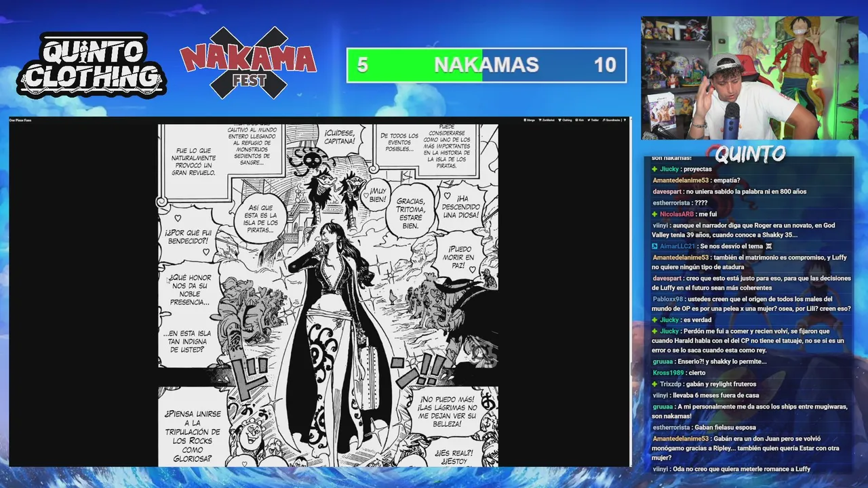This screenshot has height=488, width=868.
Task: Click the green badge next to Trixzdp
Action: click(x=654, y=384)
